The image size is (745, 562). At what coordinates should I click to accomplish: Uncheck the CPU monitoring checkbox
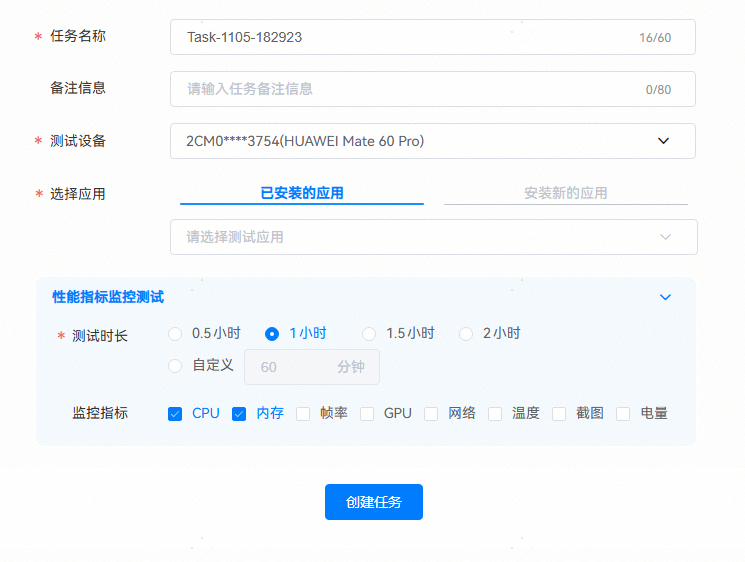point(176,413)
